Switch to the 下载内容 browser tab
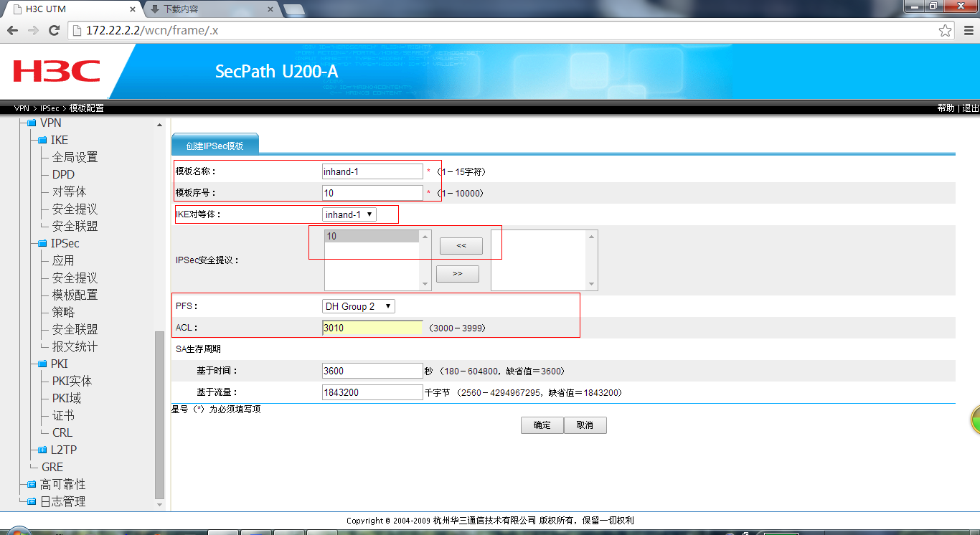Image resolution: width=980 pixels, height=535 pixels. point(208,9)
